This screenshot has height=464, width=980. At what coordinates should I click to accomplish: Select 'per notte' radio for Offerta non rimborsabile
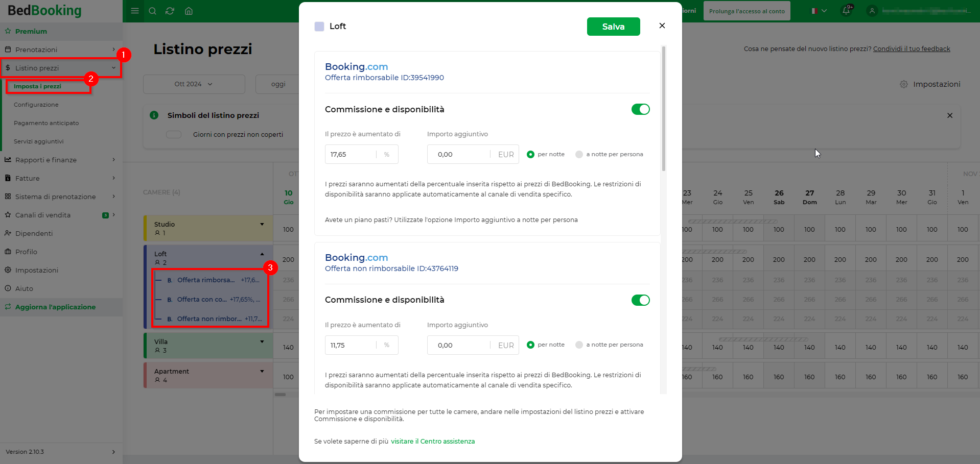coord(530,345)
